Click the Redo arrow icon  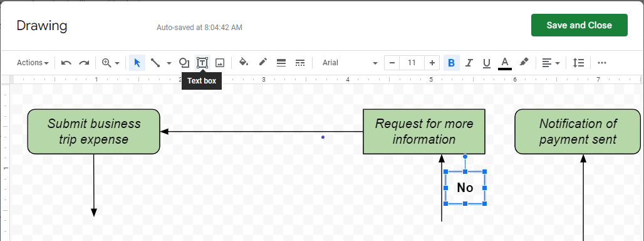pyautogui.click(x=84, y=63)
